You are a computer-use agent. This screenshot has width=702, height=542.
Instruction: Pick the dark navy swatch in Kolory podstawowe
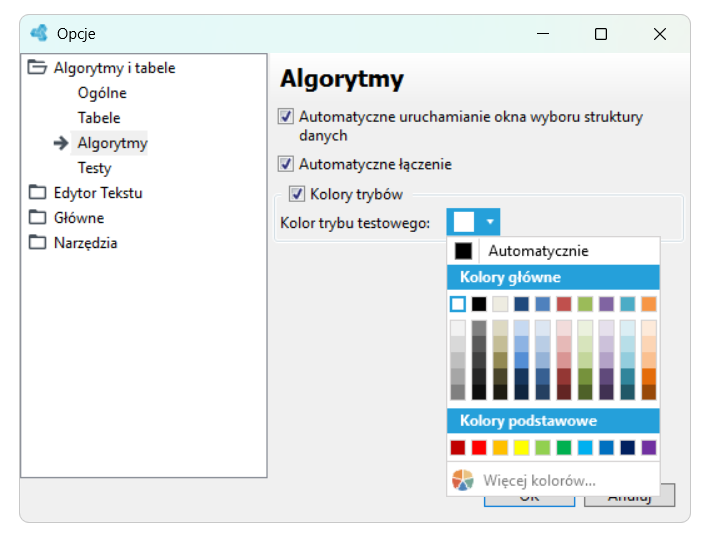[x=628, y=447]
